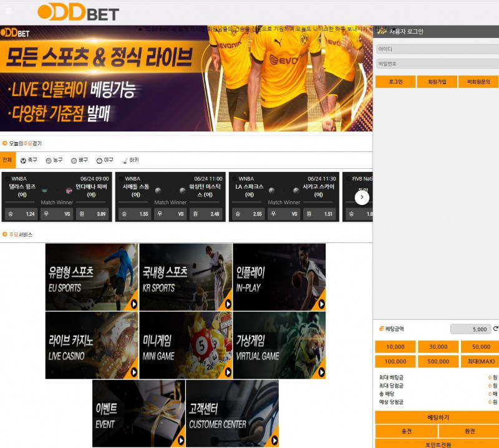Open In-Play via its arrow icon
The image size is (499, 448).
point(321,304)
